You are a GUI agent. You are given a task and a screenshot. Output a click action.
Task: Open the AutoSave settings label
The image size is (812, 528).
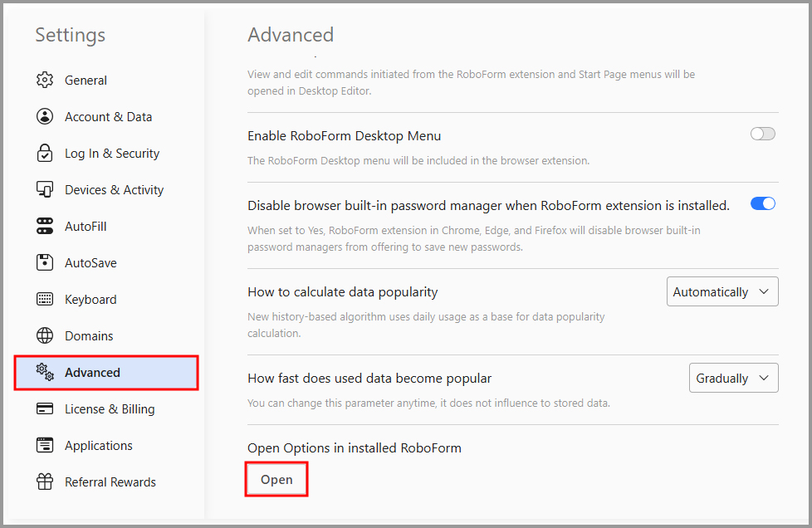pyautogui.click(x=90, y=263)
